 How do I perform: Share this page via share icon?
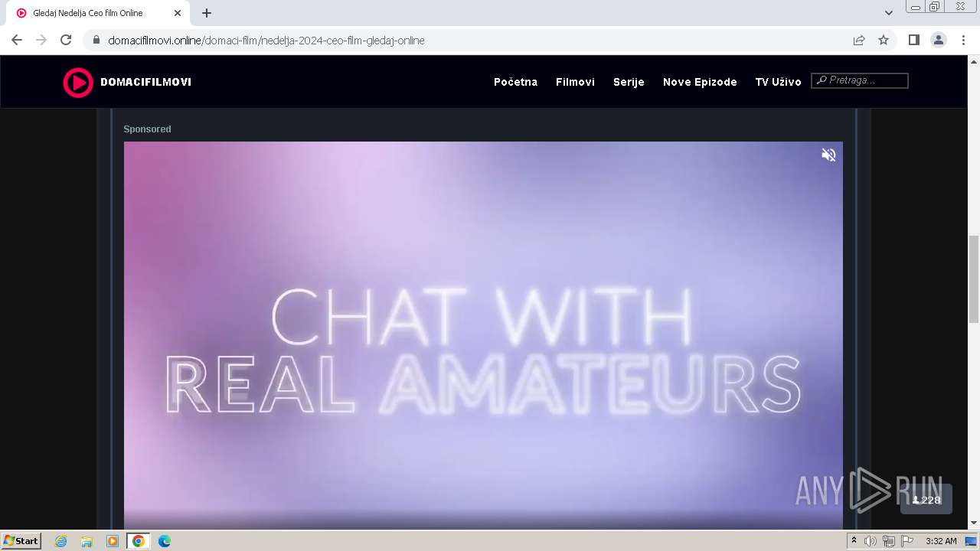pos(859,40)
